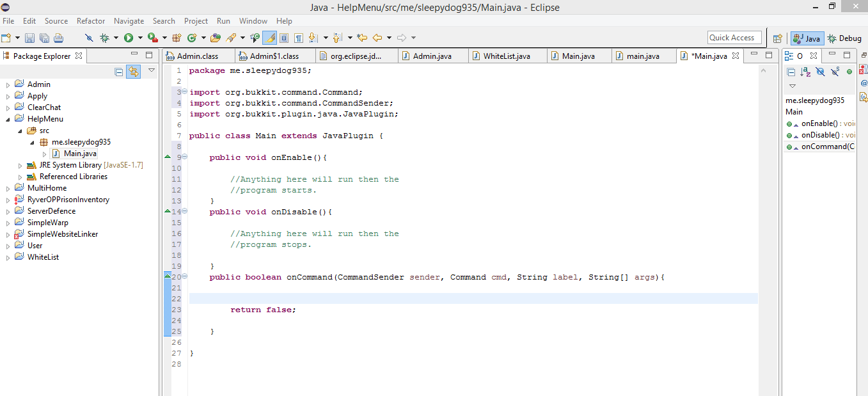Create a new Java package icon

(177, 38)
